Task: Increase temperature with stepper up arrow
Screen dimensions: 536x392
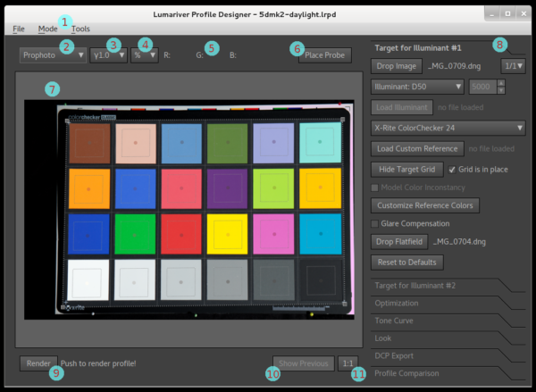Action: (x=501, y=83)
